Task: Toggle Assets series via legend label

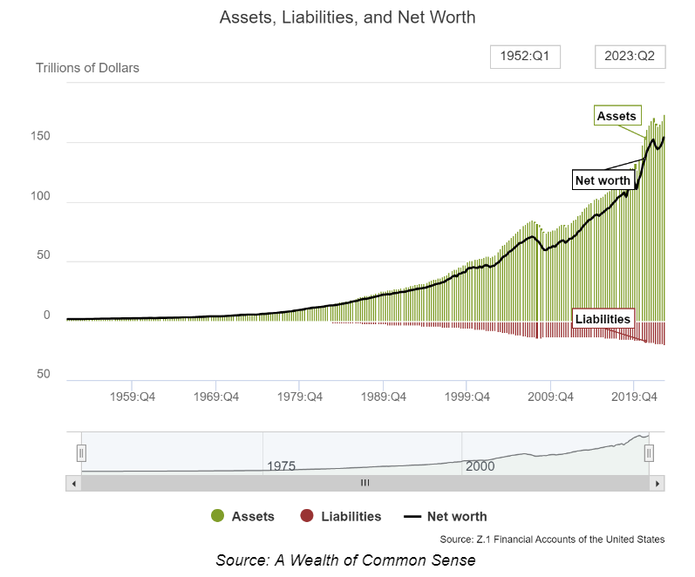Action: 253,517
